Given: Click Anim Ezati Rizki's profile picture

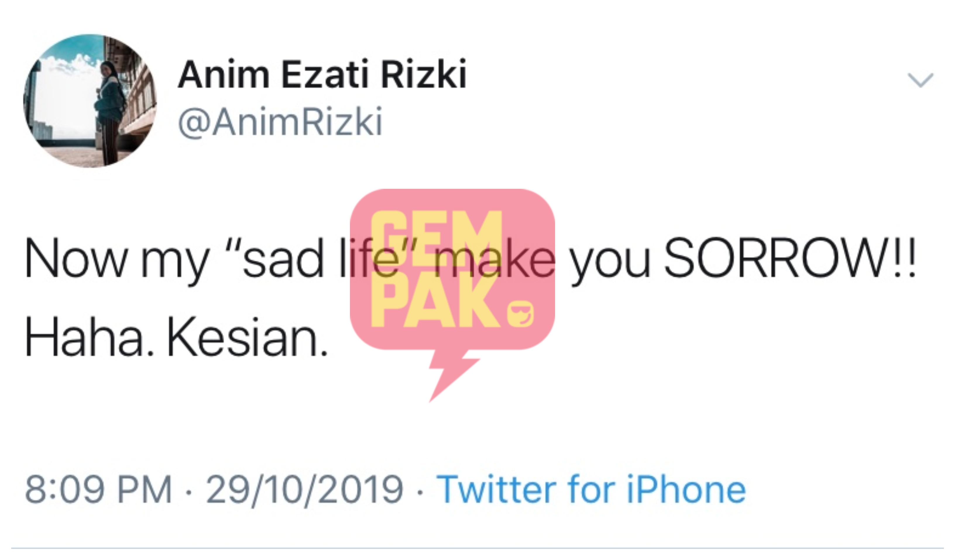Looking at the screenshot, I should click(x=90, y=101).
